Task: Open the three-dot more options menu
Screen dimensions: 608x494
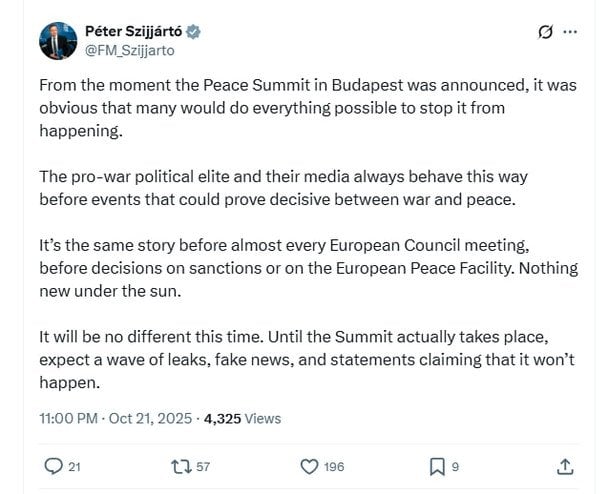Action: [570, 32]
